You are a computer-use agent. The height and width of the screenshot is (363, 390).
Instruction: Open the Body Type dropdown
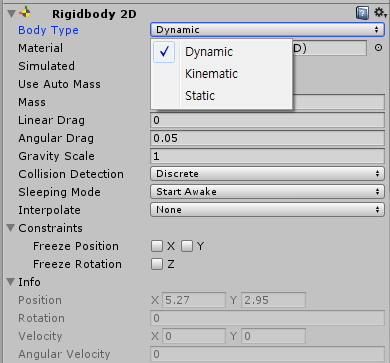[x=267, y=30]
